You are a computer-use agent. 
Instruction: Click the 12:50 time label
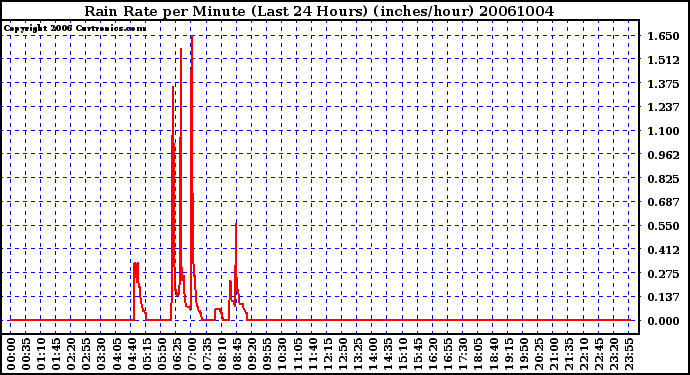(342, 354)
